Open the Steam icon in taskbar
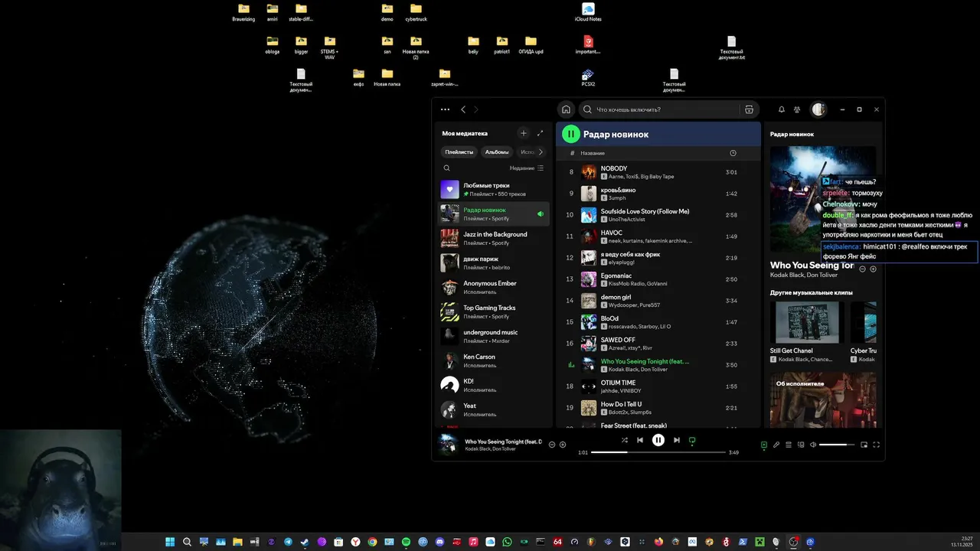Screen dimensions: 980x551 click(305, 542)
